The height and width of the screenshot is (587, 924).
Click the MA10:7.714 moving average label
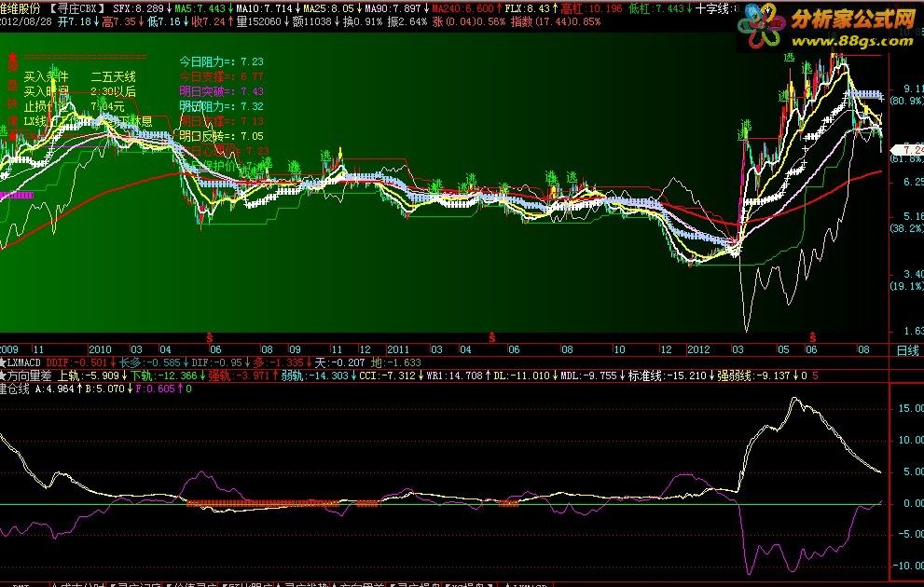pyautogui.click(x=264, y=8)
